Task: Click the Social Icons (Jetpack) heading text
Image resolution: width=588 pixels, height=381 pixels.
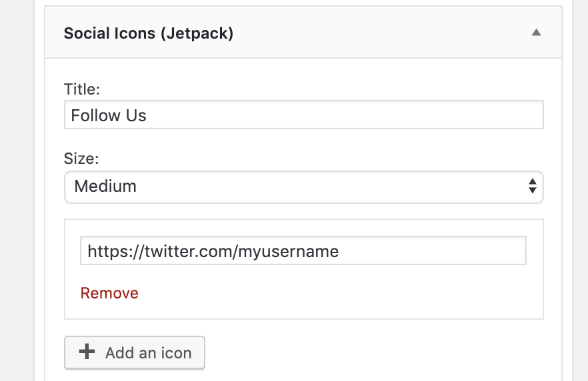Action: coord(148,33)
